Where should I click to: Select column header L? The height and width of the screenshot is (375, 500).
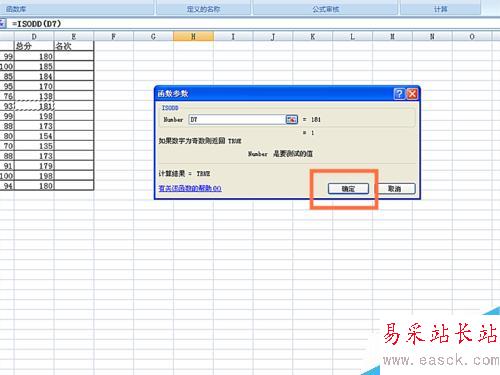(352, 37)
